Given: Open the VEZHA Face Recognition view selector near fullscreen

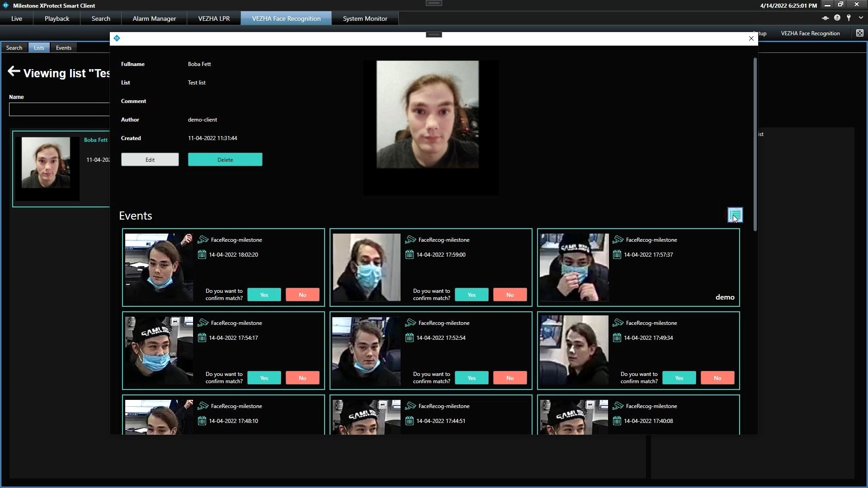Looking at the screenshot, I should (x=810, y=33).
